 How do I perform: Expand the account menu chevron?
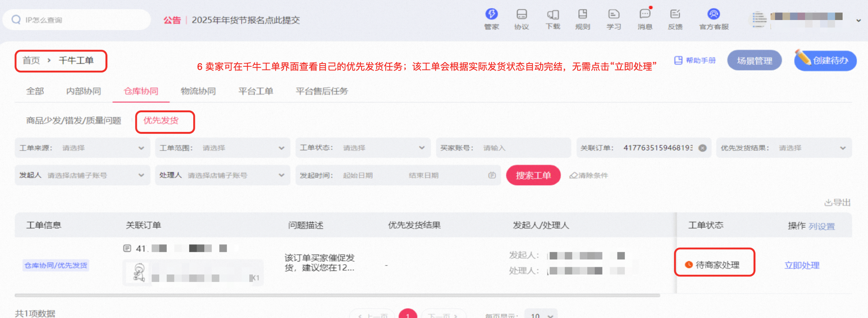tap(859, 20)
